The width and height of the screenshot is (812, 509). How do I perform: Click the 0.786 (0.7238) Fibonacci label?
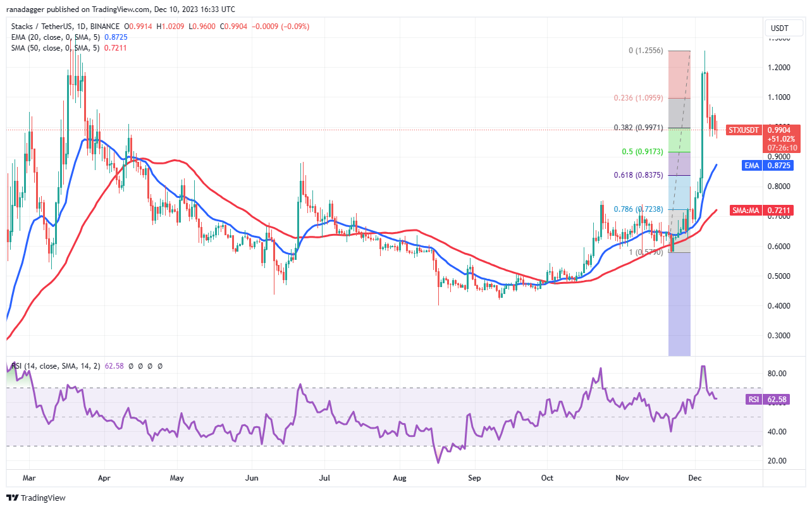point(637,209)
